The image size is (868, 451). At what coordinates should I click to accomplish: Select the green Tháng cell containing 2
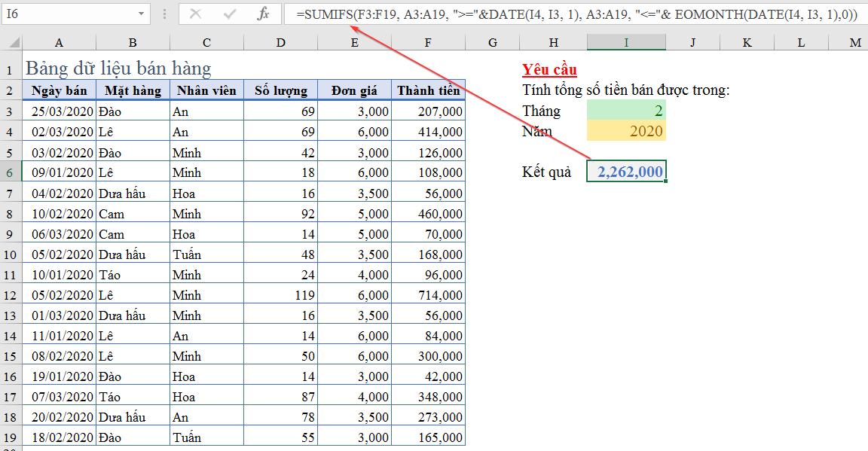point(625,111)
